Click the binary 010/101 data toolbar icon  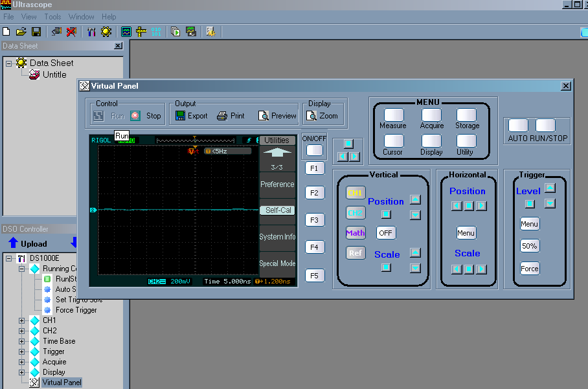coord(156,31)
